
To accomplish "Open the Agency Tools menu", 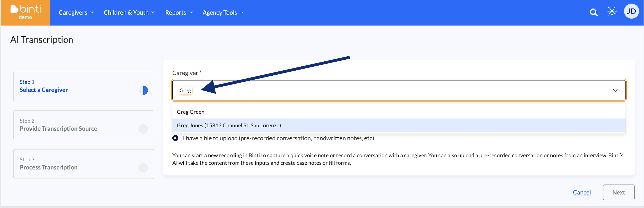I will click(223, 13).
